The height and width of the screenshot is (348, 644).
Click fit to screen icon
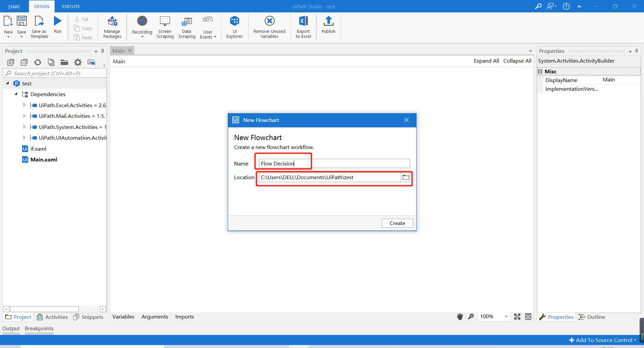coord(517,317)
